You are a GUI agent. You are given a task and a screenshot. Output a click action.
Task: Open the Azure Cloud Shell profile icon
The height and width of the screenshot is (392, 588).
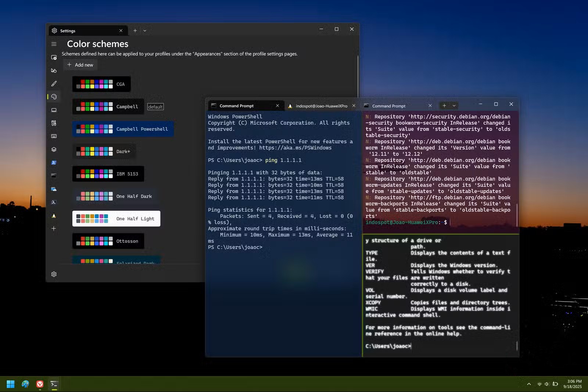click(54, 189)
